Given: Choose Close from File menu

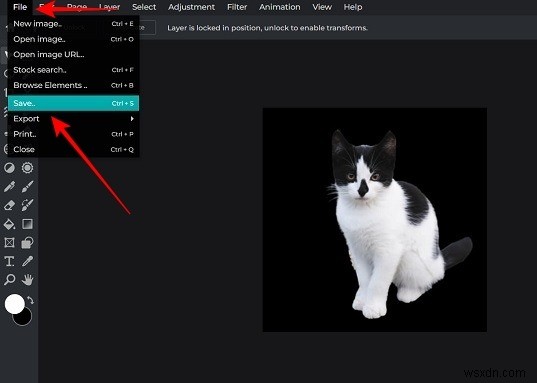Looking at the screenshot, I should [x=73, y=149].
